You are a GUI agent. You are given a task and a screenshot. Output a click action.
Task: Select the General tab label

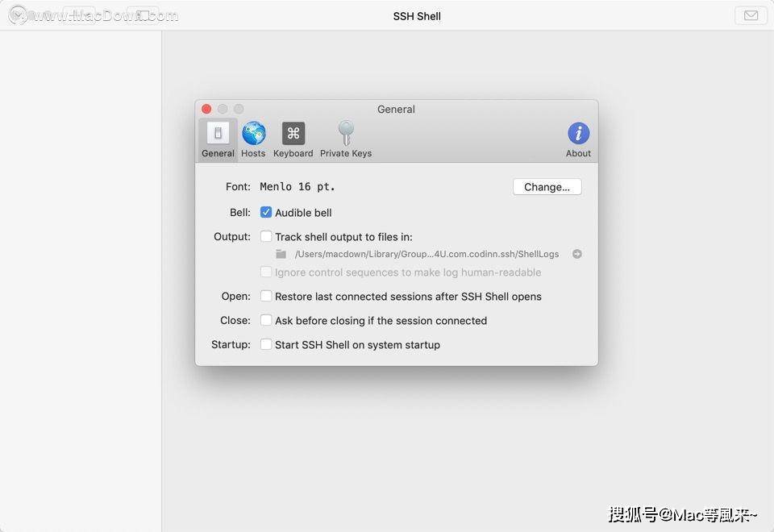[218, 153]
